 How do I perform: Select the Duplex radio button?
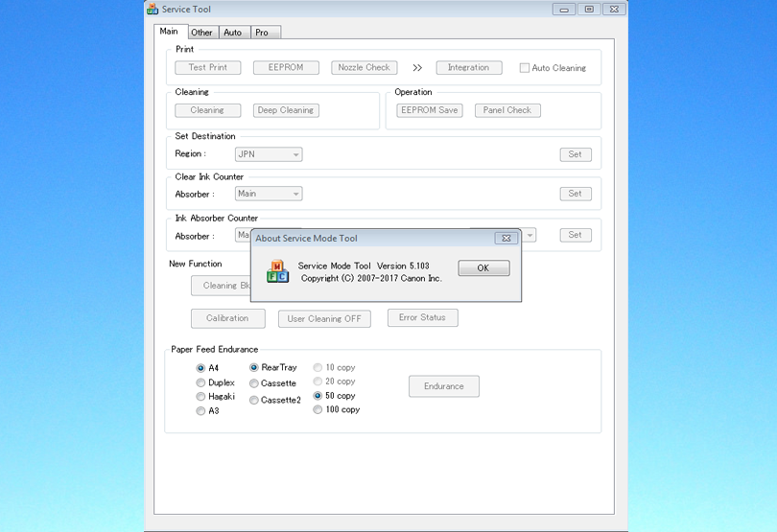pos(200,382)
